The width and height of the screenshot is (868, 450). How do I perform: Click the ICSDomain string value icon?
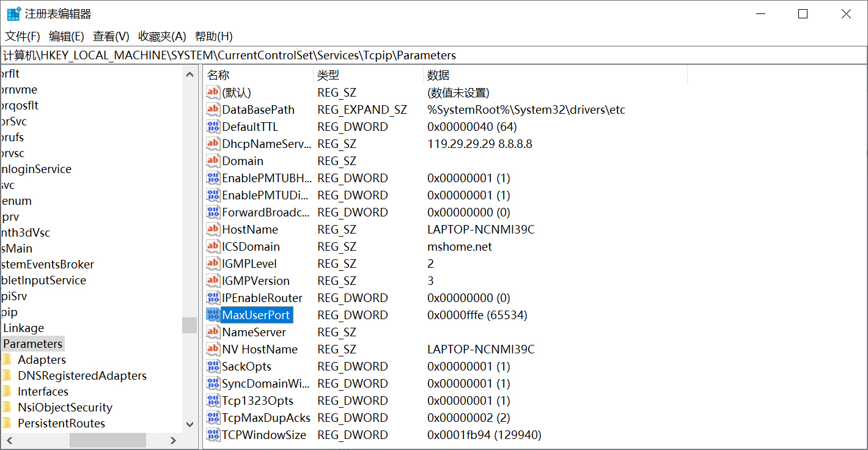tap(213, 246)
